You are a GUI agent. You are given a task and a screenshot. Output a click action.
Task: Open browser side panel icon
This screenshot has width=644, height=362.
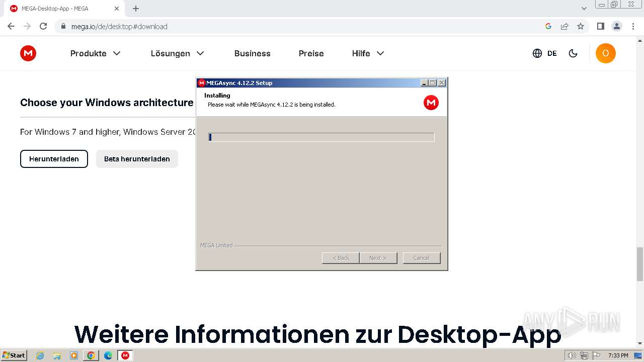click(x=600, y=26)
